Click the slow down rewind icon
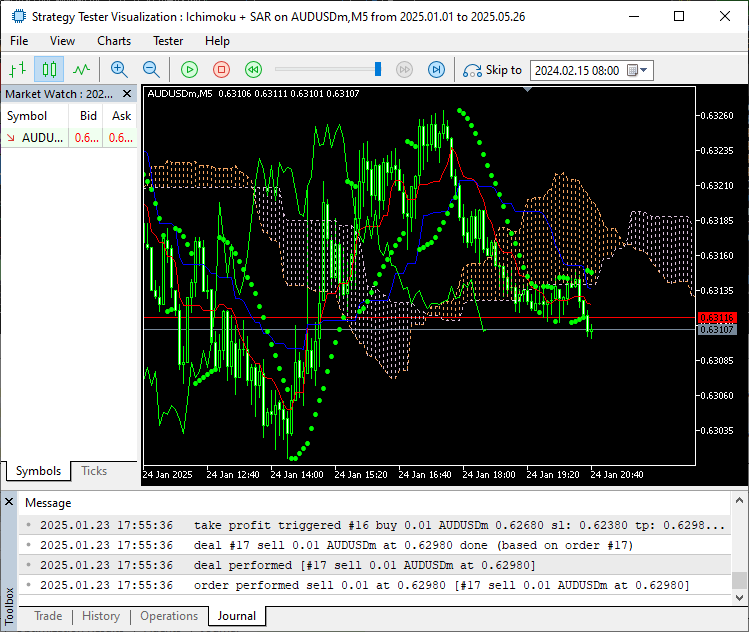Image resolution: width=749 pixels, height=632 pixels. 254,70
